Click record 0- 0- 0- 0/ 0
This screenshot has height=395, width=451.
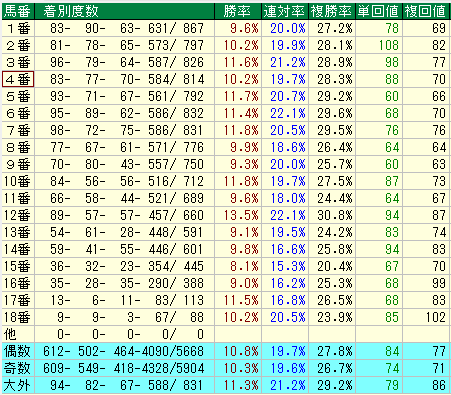(130, 334)
